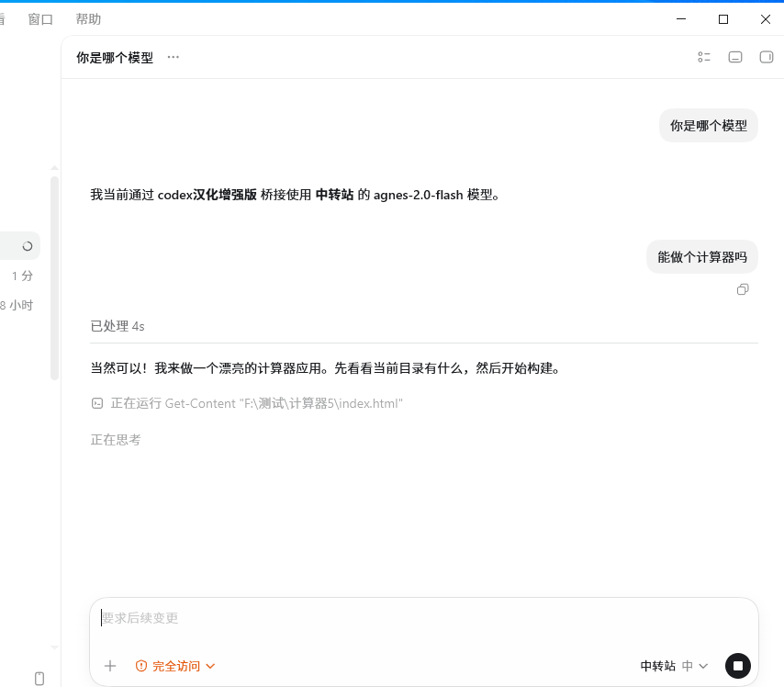Open the three-dot menu beside the conversation title
784x687 pixels.
click(x=173, y=57)
